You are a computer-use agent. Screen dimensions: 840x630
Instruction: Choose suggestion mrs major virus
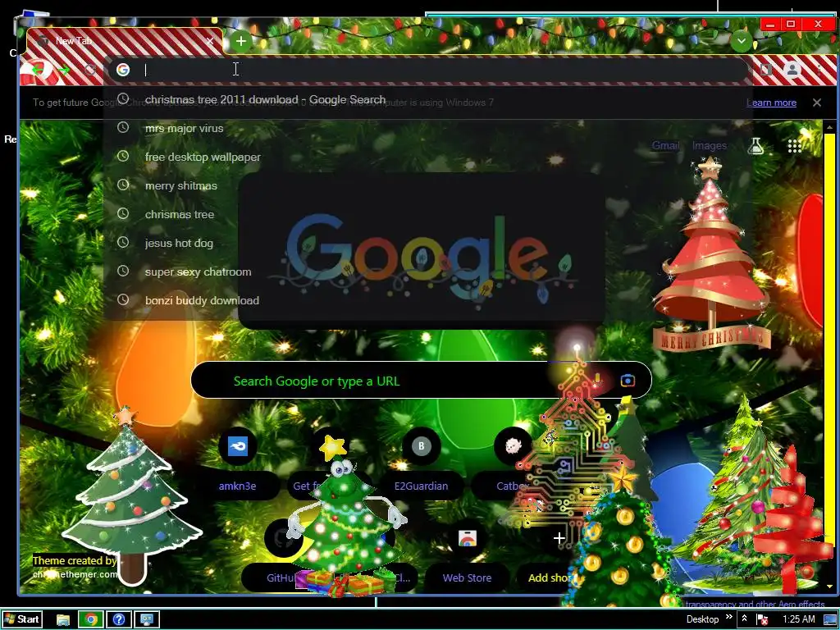click(427, 128)
